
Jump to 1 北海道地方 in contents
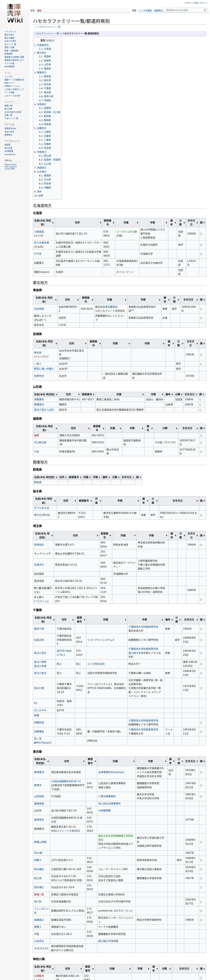pyautogui.click(x=42, y=45)
